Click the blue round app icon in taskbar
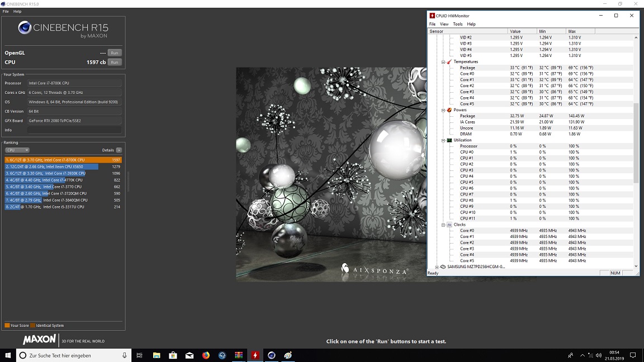 [222, 355]
